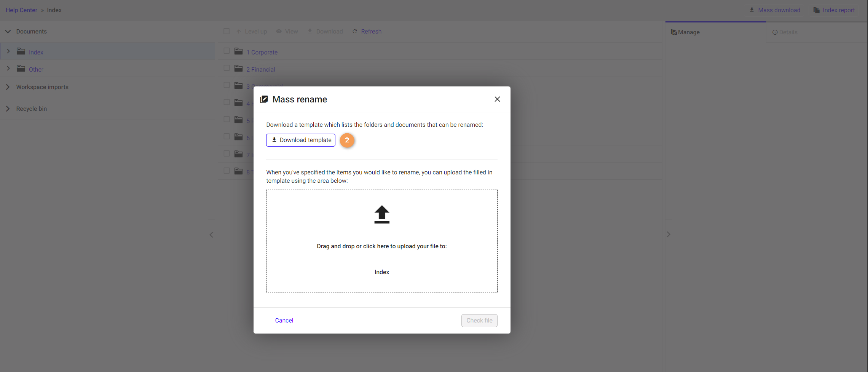Viewport: 868px width, 372px height.
Task: Click the 1 Corporate folder icon
Action: (x=239, y=51)
